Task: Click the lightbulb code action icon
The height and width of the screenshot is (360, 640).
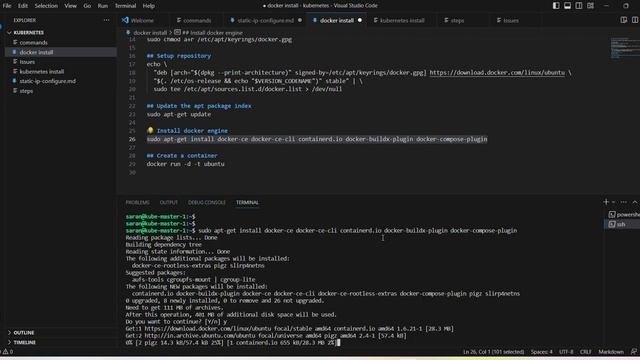Action: [x=150, y=130]
